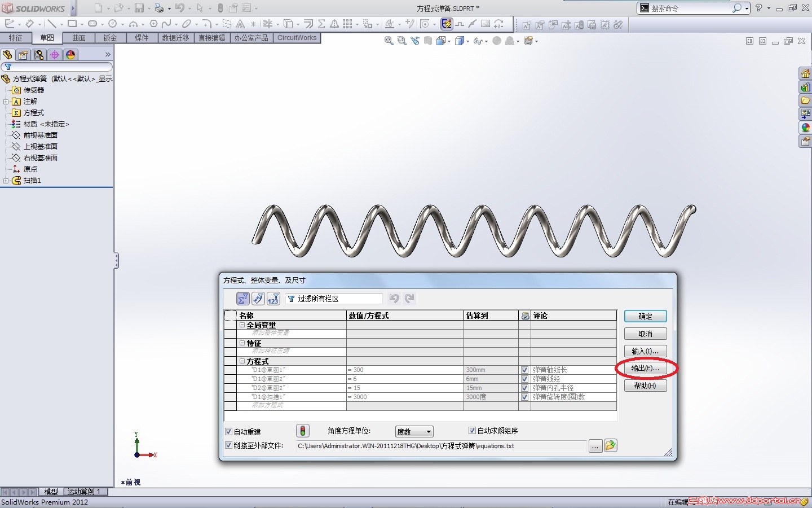The image size is (812, 508).
Task: Click the Save icon in the top toolbar
Action: (139, 8)
